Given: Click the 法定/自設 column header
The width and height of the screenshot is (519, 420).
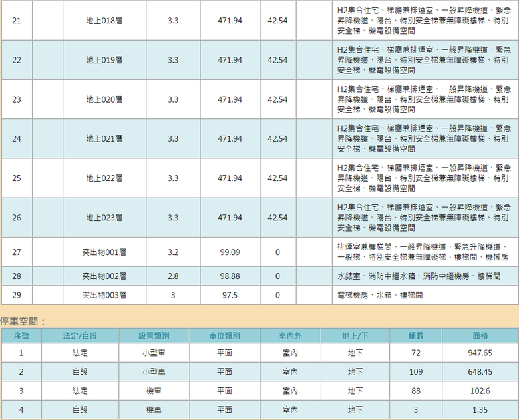Looking at the screenshot, I should pos(80,336).
